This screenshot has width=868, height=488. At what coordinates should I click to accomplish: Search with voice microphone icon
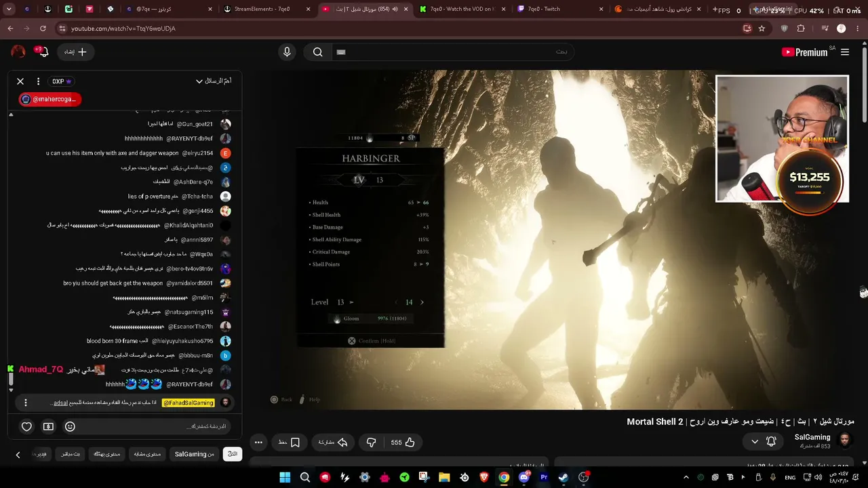click(287, 52)
